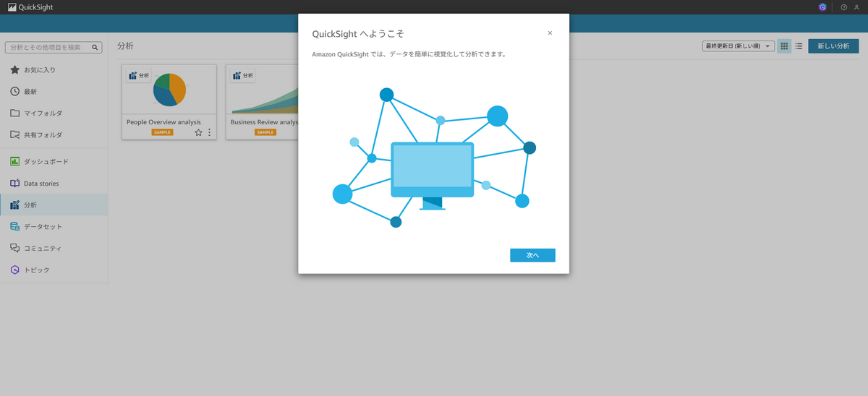
Task: Go to Data stories section
Action: [54, 184]
